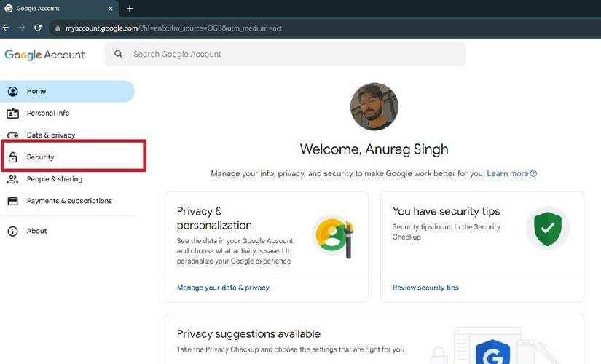Open the About page

point(36,232)
